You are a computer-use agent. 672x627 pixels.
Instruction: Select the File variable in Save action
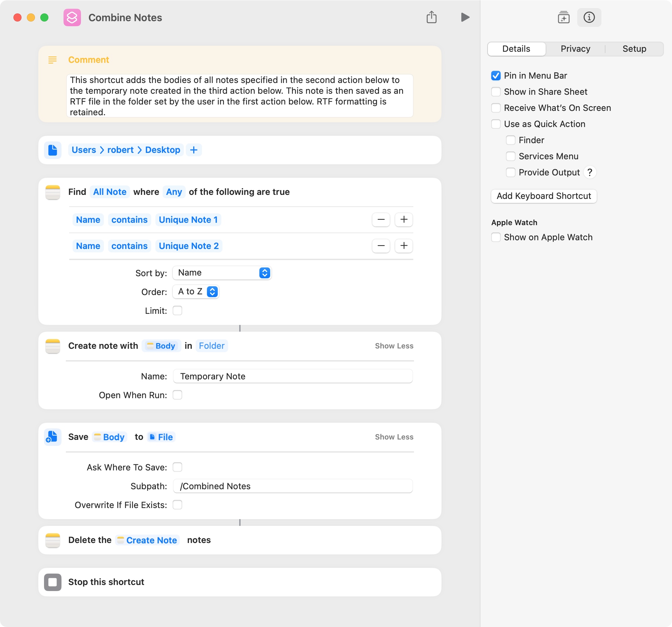pos(161,437)
